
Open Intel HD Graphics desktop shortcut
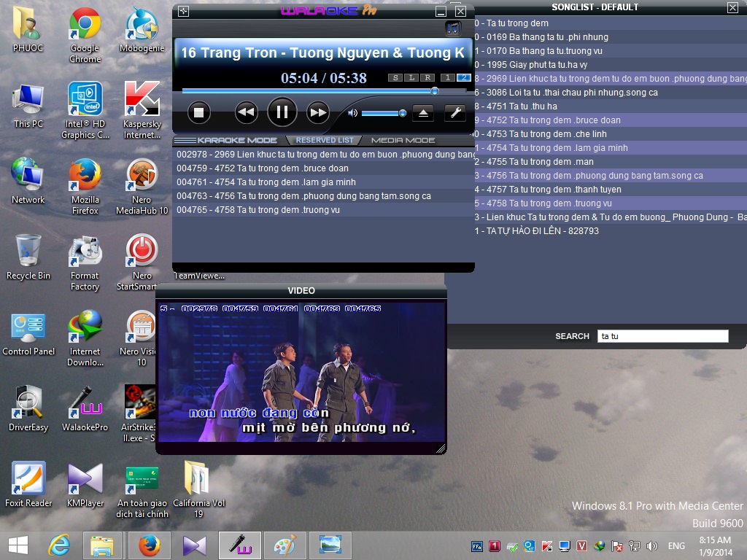coord(85,111)
